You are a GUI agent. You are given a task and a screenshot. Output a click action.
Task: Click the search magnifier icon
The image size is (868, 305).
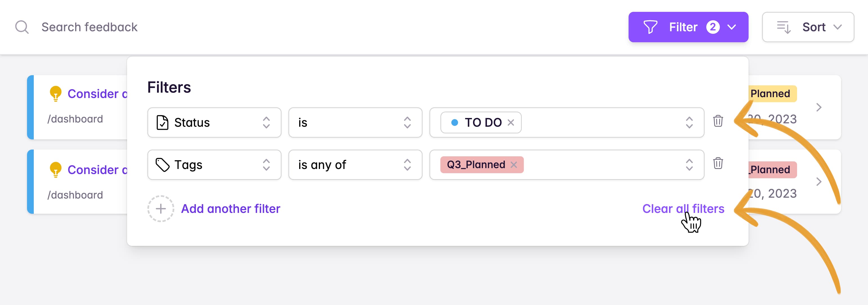tap(22, 27)
